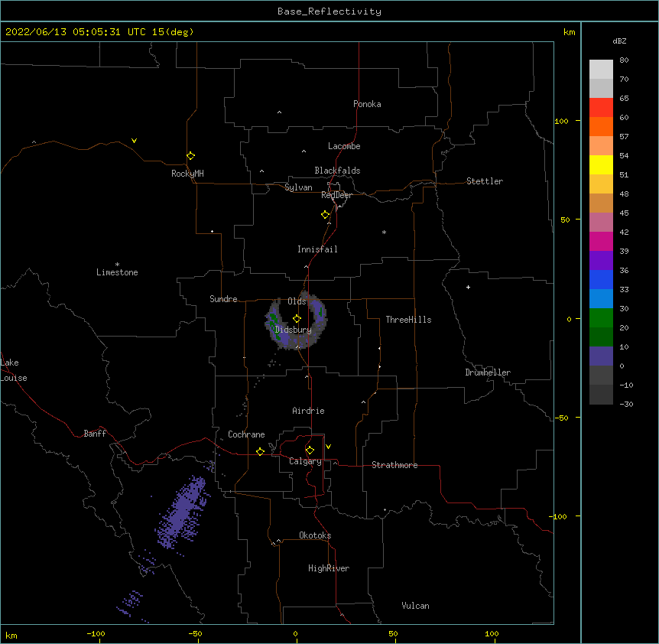The image size is (659, 644).
Task: Click the white asterisk east of Innisfail
Action: click(384, 232)
